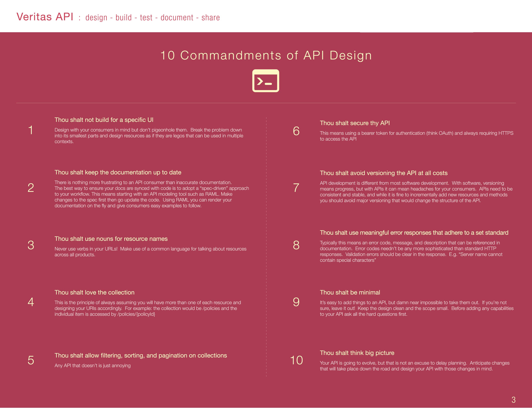
Task: Click the word 'test' in the header tagline
Action: [x=146, y=18]
